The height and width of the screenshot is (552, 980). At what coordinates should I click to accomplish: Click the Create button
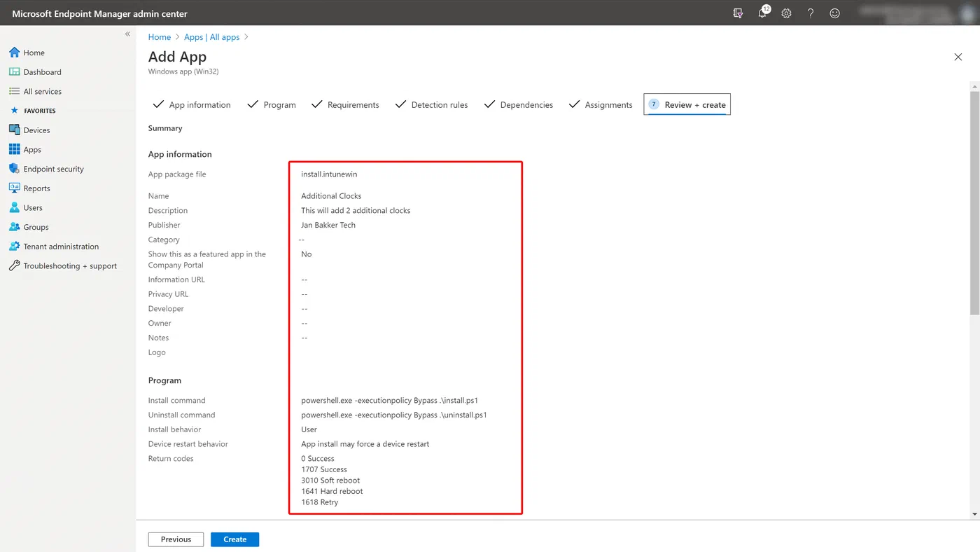coord(235,539)
